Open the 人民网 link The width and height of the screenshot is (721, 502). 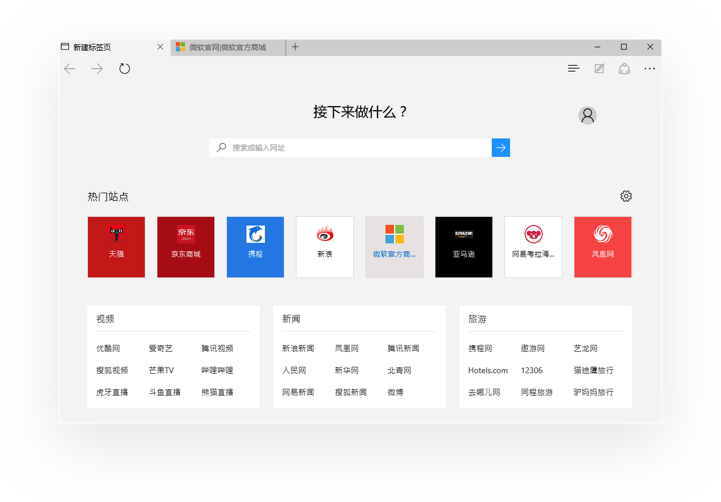coord(294,371)
